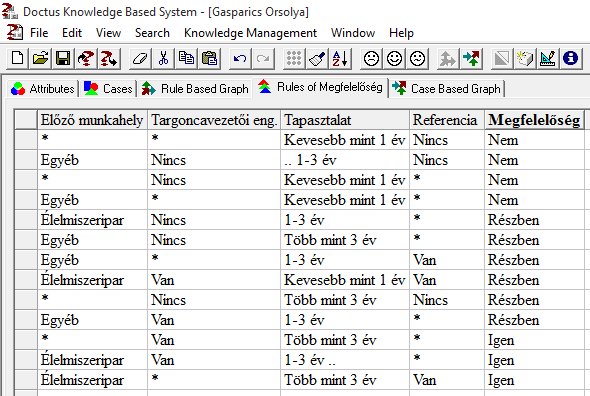Sort A to Z with the AZ arrow icon
Screen dimensions: 590x396
340,59
